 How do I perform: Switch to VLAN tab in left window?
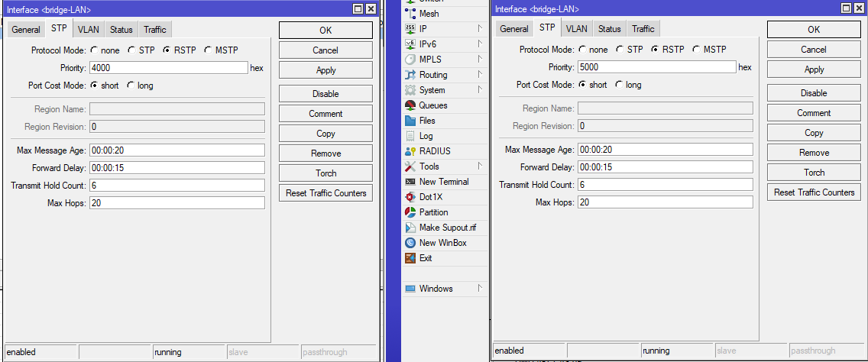click(x=89, y=30)
